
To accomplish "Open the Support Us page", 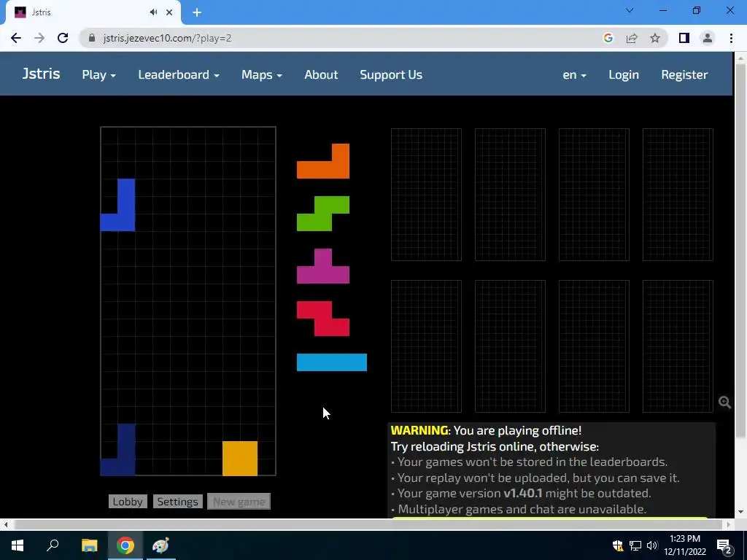I will [x=391, y=75].
